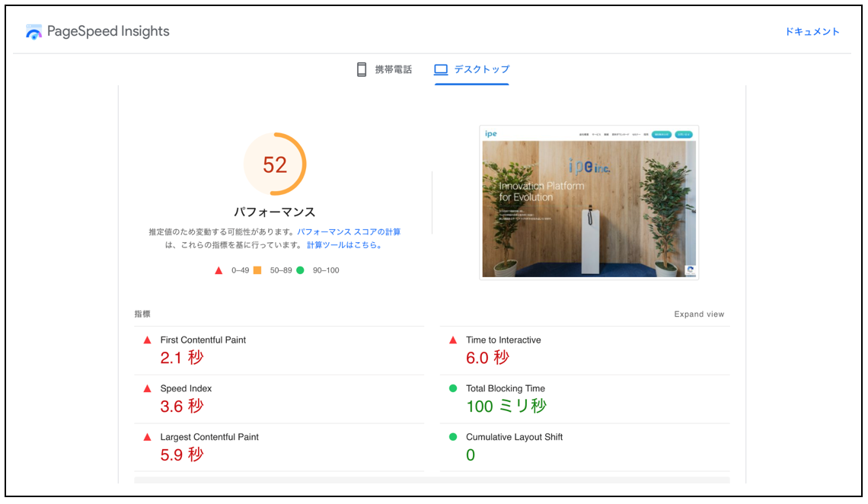The width and height of the screenshot is (868, 504).
Task: Click red triangle beside Speed Index
Action: (x=148, y=389)
